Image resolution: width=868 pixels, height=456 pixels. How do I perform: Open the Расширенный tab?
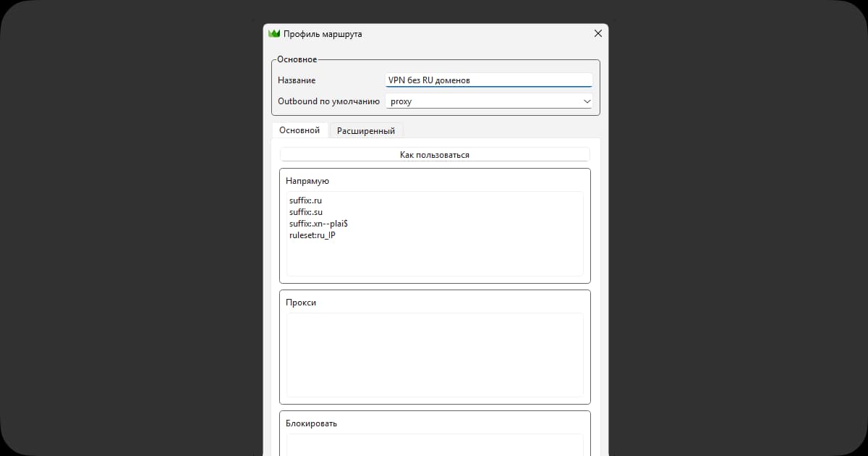pyautogui.click(x=366, y=131)
